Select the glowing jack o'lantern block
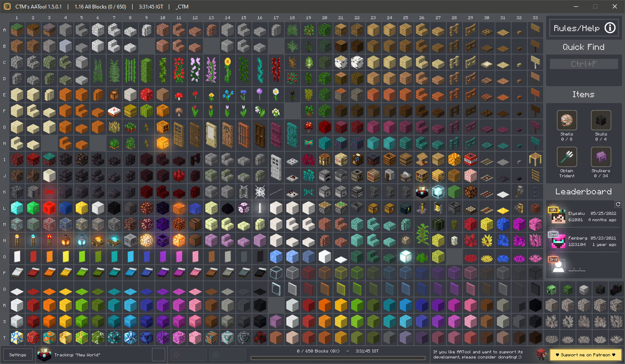 (162, 143)
